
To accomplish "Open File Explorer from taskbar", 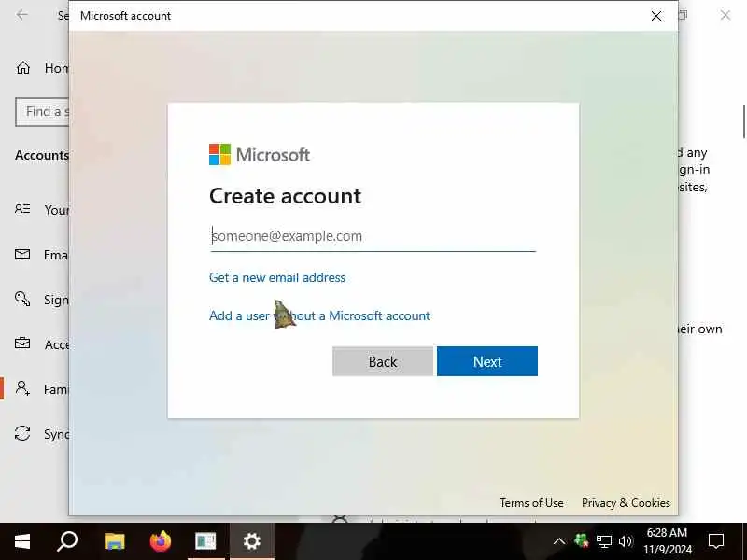I will pos(114,541).
